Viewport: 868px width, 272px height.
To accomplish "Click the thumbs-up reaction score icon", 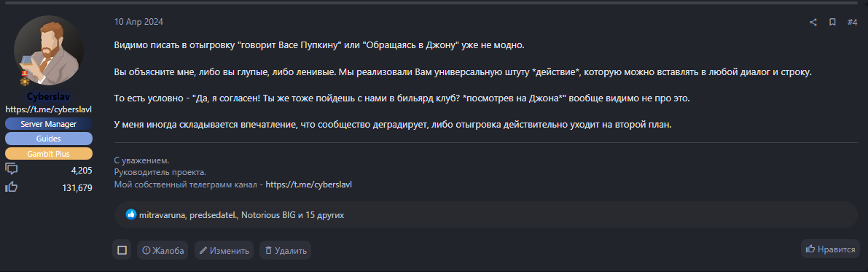I will coord(11,187).
